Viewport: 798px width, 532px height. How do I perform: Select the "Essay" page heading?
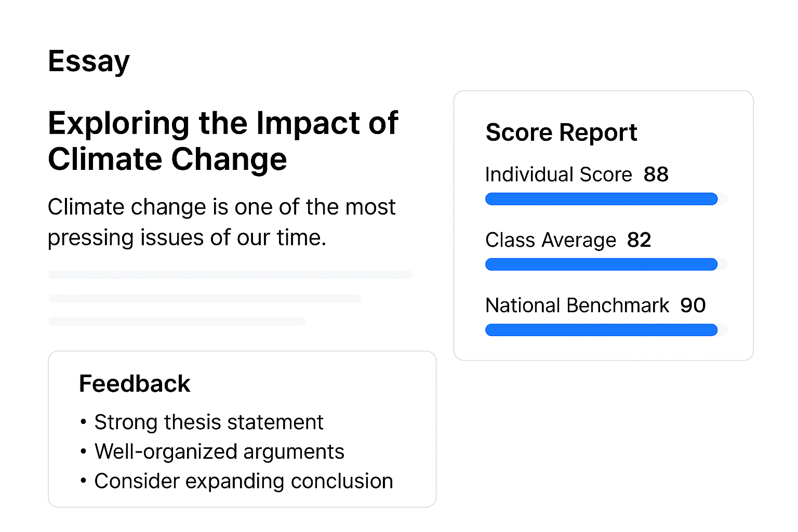[89, 61]
